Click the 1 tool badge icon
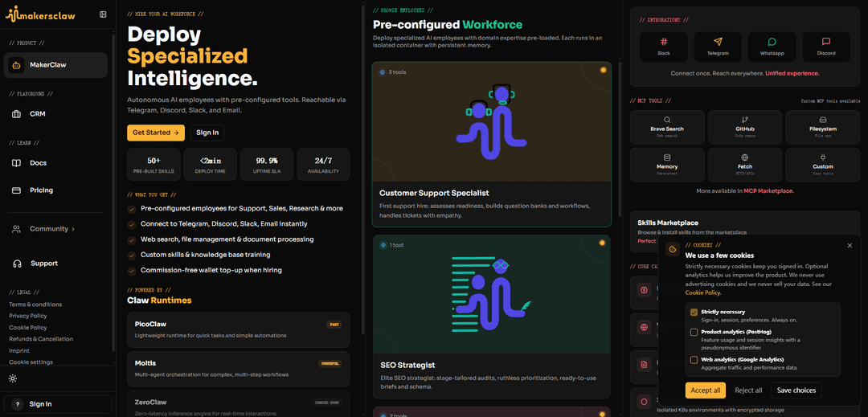 pyautogui.click(x=382, y=244)
